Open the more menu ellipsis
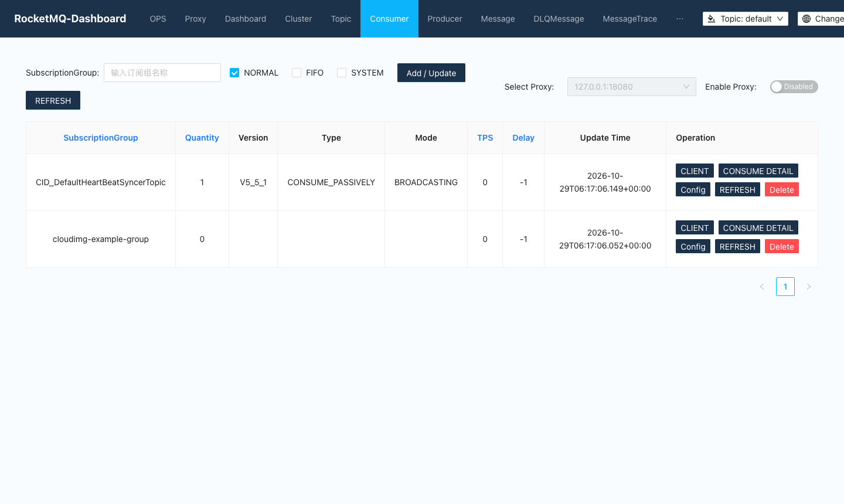The image size is (844, 504). point(680,19)
